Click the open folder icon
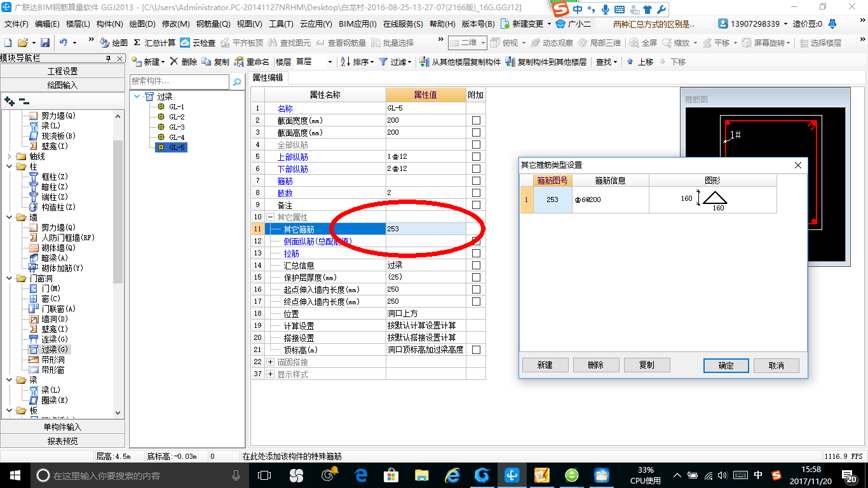Viewport: 868px width, 488px height. 22,43
